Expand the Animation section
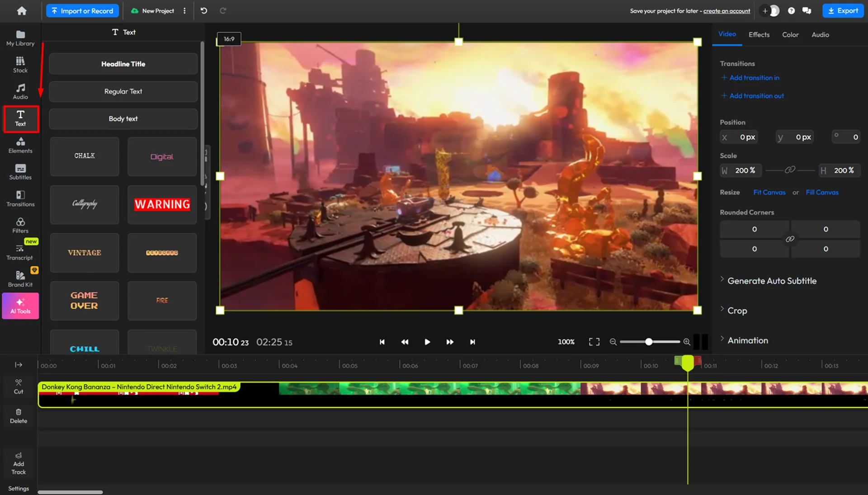868x495 pixels. click(747, 340)
